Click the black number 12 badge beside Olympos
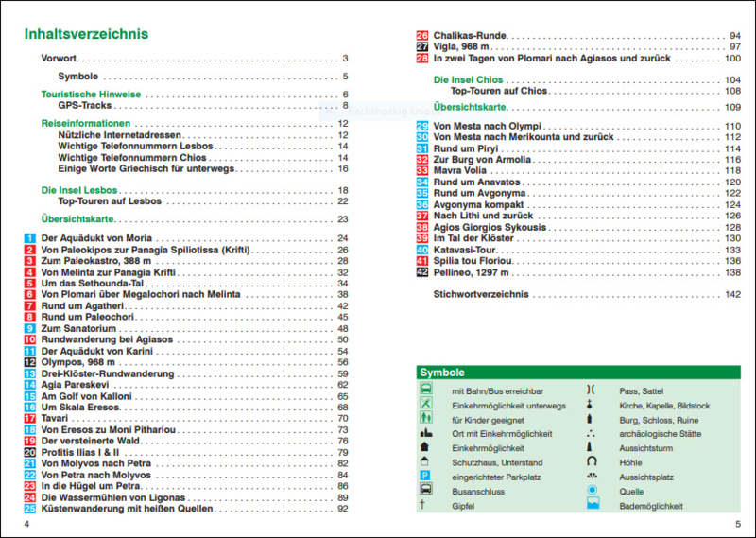The height and width of the screenshot is (538, 756). point(30,362)
